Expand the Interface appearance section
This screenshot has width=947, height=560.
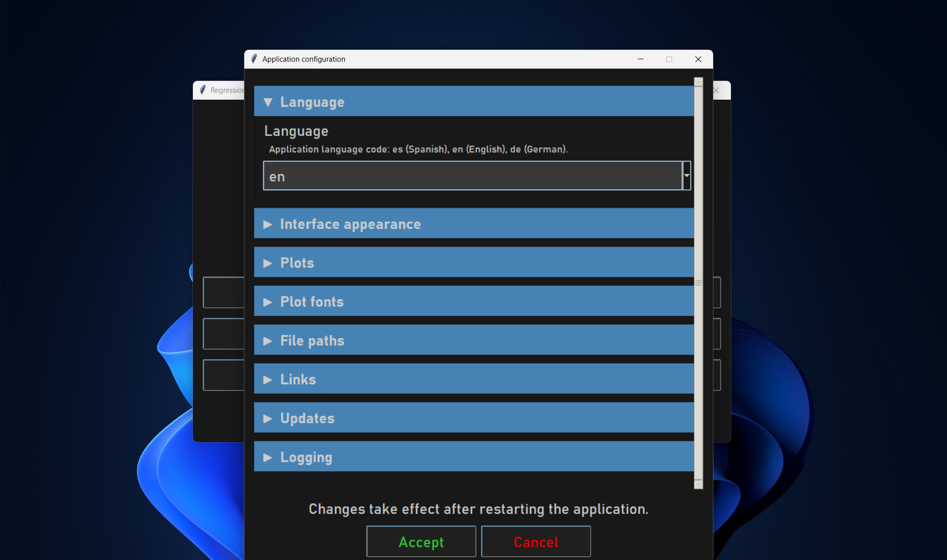tap(474, 224)
